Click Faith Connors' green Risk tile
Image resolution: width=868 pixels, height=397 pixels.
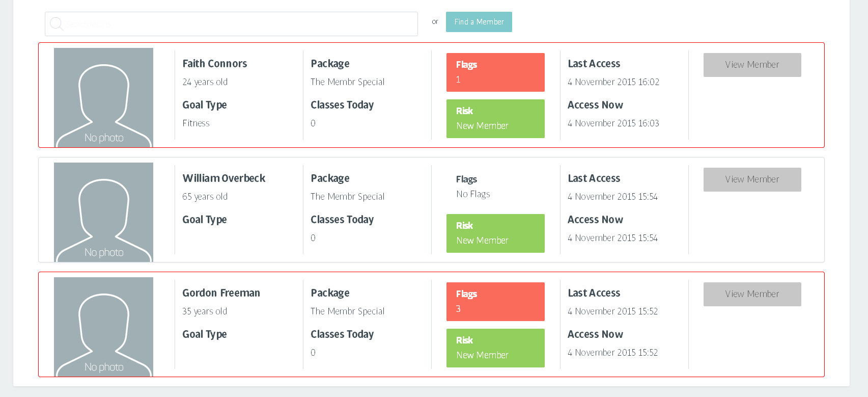pyautogui.click(x=495, y=119)
